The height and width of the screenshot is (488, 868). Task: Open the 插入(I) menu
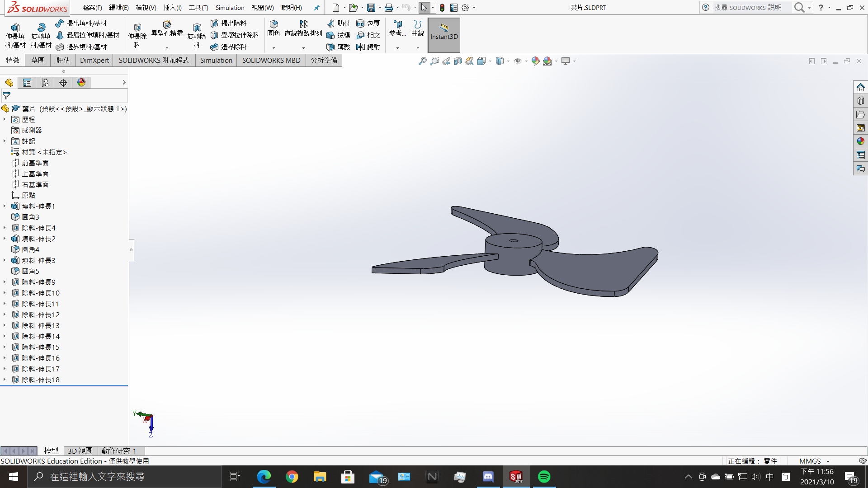pyautogui.click(x=172, y=8)
